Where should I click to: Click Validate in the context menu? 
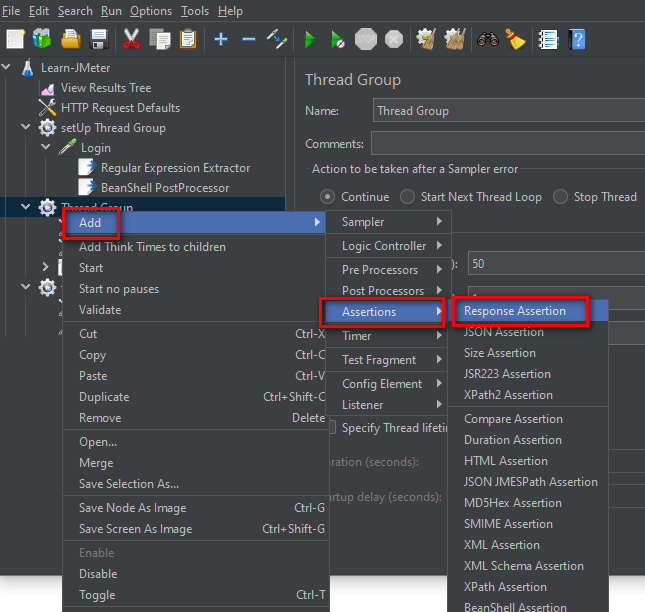pyautogui.click(x=196, y=310)
